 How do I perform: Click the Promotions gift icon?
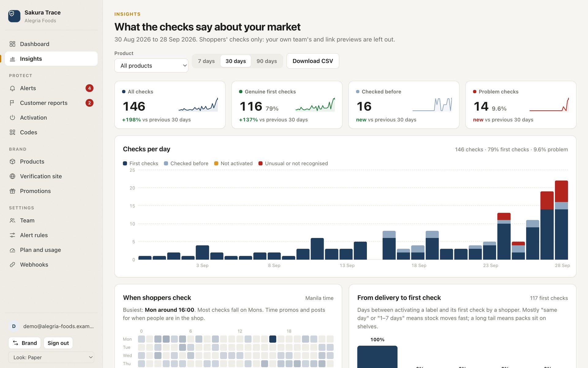[x=12, y=191]
